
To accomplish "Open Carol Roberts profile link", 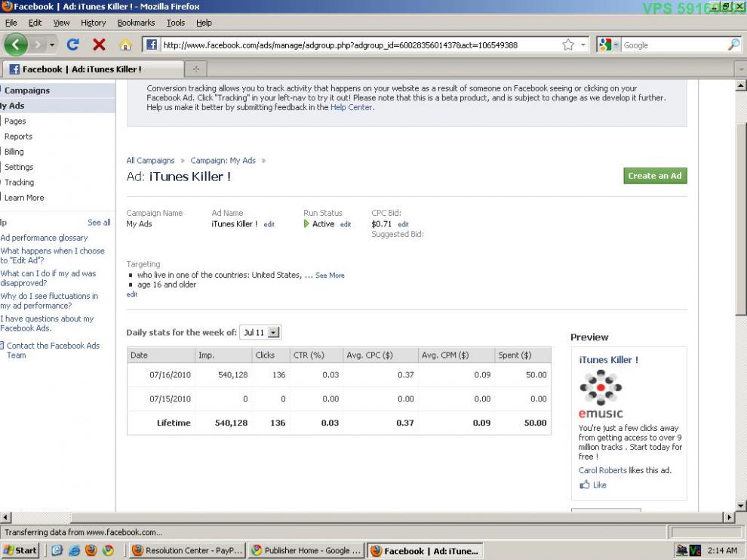I will tap(603, 470).
